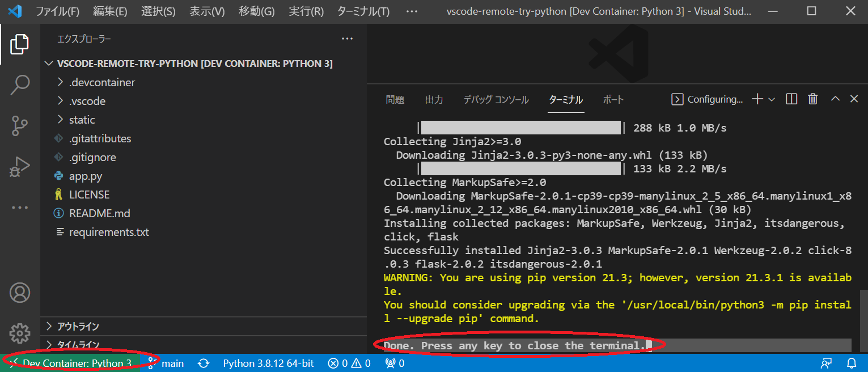The image size is (868, 372).
Task: Open the 実行(R) menu
Action: [x=306, y=11]
